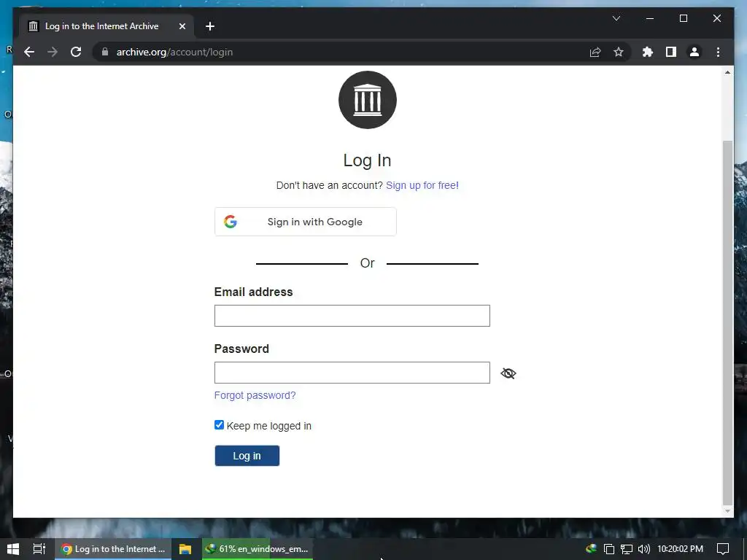Open the Windows Start menu
This screenshot has height=560, width=747.
13,549
